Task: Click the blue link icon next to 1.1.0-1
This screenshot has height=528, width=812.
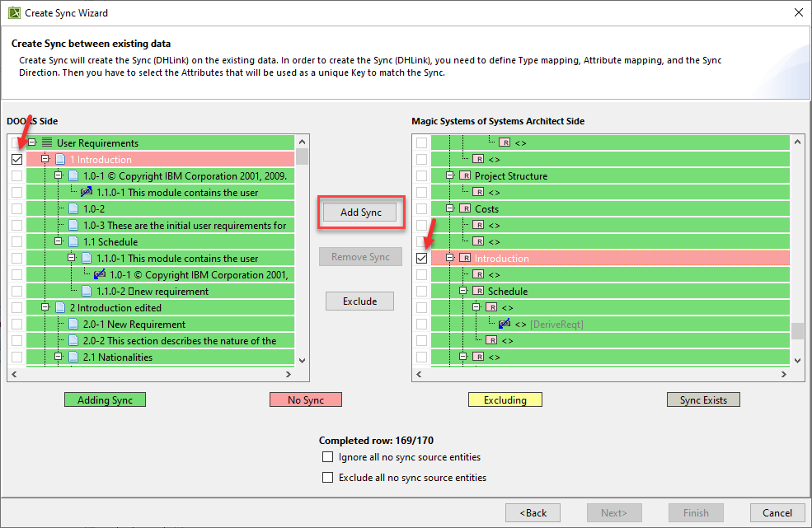Action: pyautogui.click(x=87, y=193)
